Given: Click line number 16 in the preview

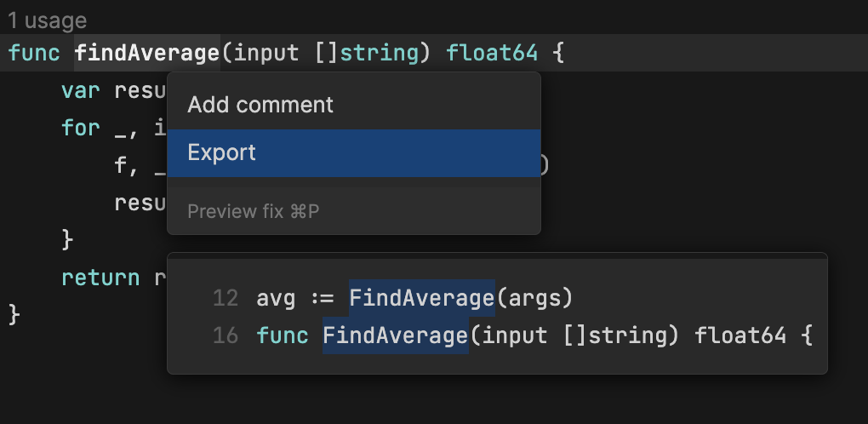Looking at the screenshot, I should coord(226,336).
